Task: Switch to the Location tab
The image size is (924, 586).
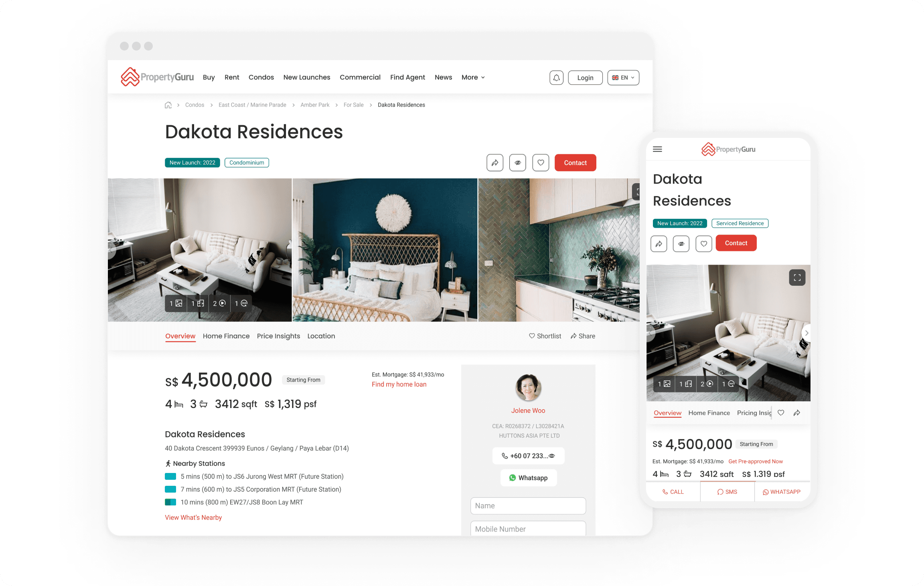Action: pyautogui.click(x=320, y=336)
